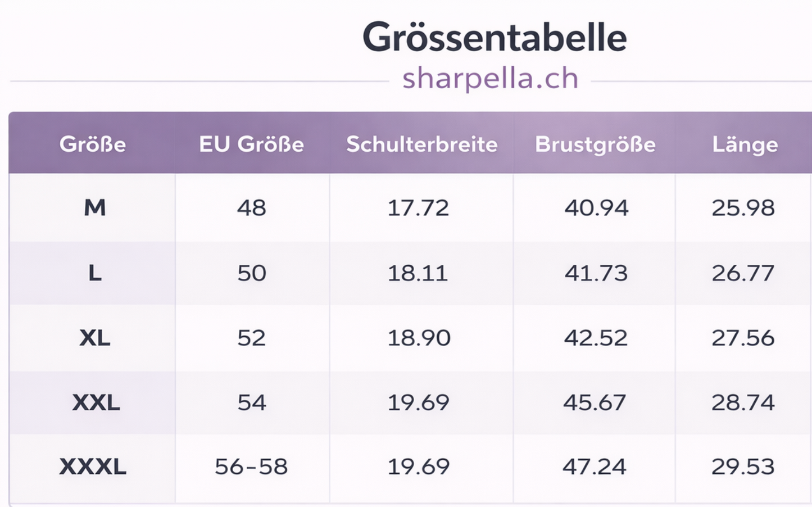Click the 18.90 shoulder width cell
Screen dimensions: 812x507
coord(419,338)
